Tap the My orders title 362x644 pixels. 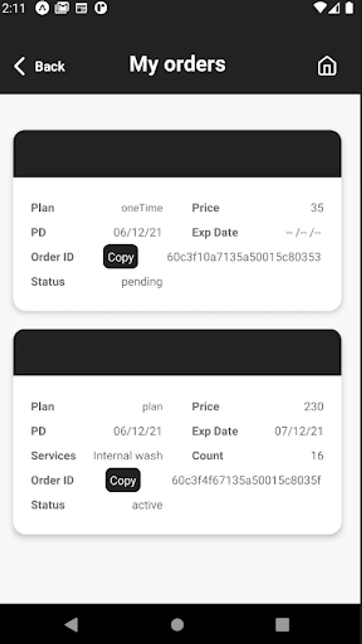pos(177,64)
